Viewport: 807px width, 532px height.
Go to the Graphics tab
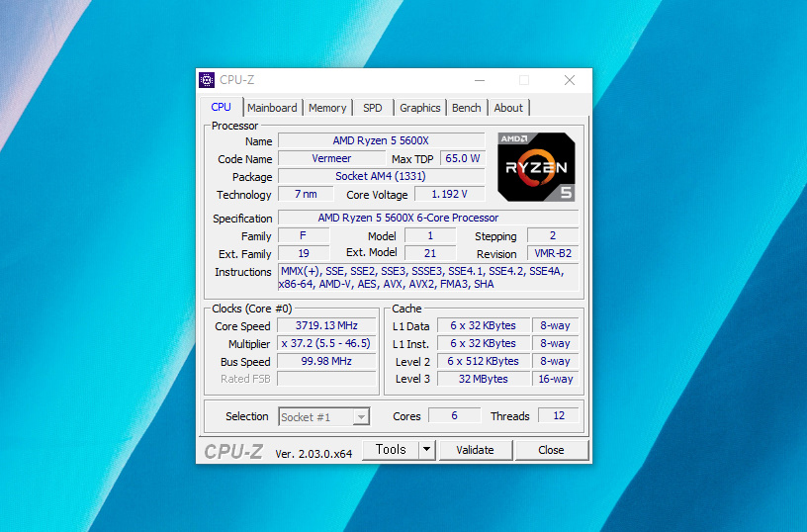[420, 108]
